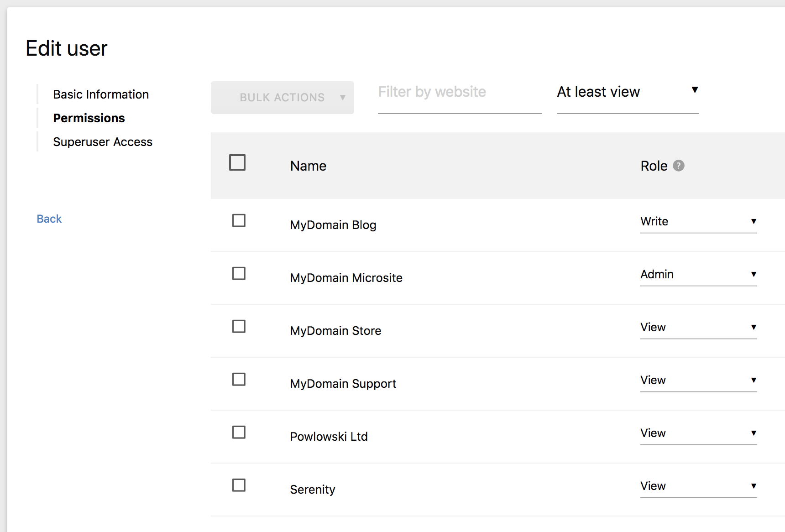Open the View role dropdown for Serenity
The image size is (785, 532).
tap(698, 486)
